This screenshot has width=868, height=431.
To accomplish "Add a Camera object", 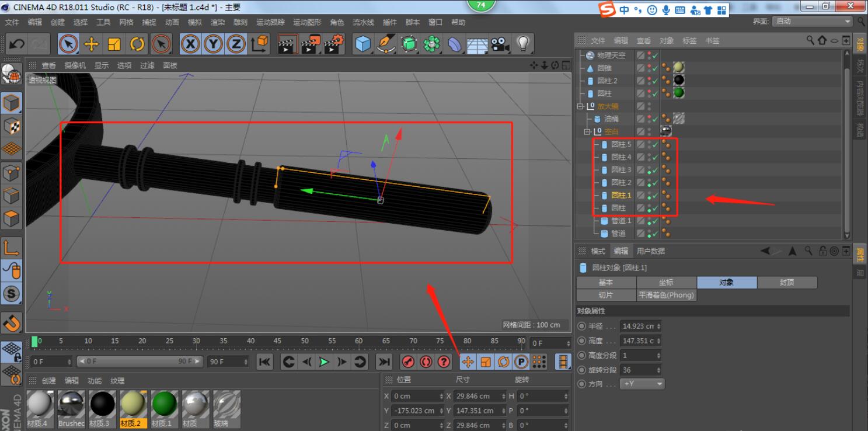I will 500,44.
